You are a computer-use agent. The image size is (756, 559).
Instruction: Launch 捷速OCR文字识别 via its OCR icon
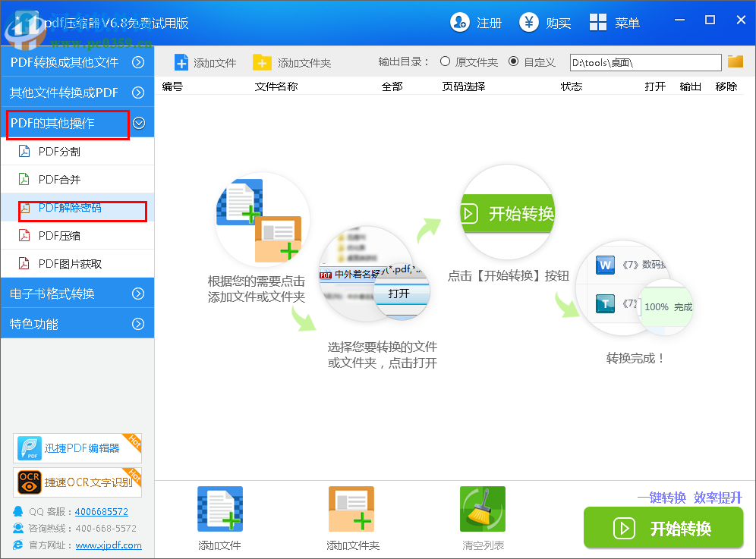click(76, 482)
